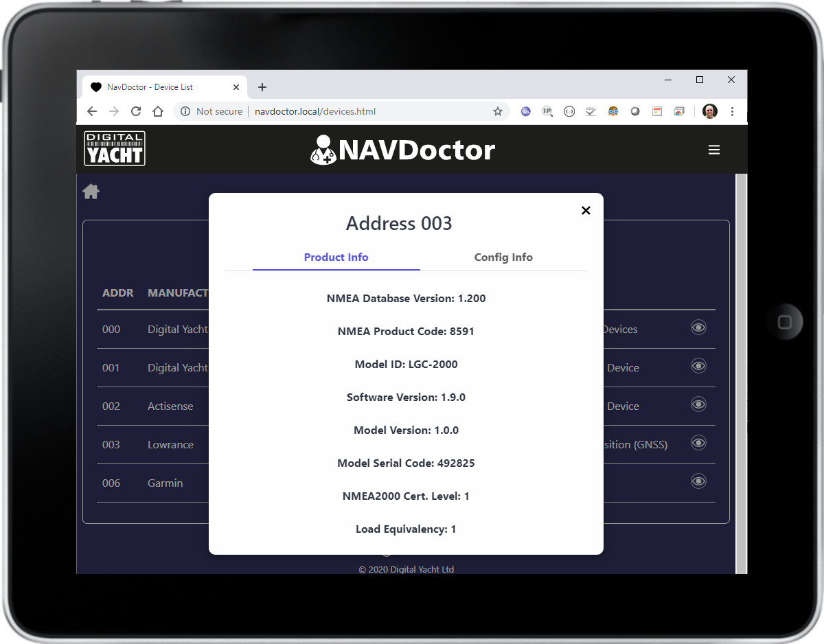Close the Address 003 dialog
824x644 pixels.
click(586, 211)
